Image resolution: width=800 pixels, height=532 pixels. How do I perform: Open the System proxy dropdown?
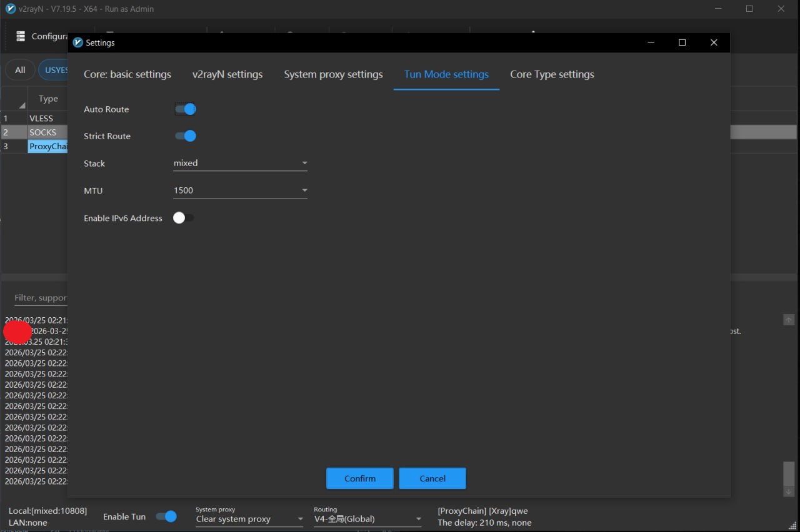point(249,519)
